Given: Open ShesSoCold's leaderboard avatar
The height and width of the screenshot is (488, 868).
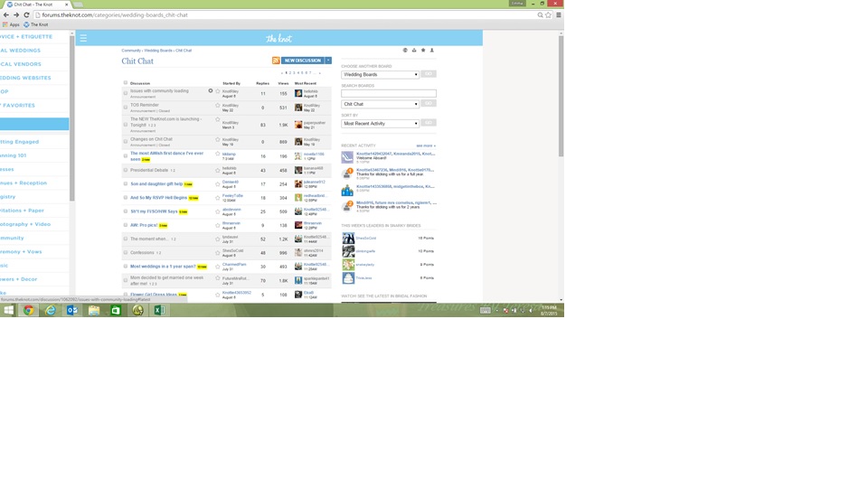Looking at the screenshot, I should [347, 238].
